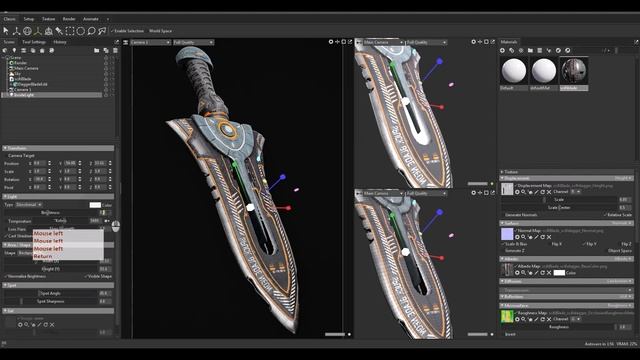The image size is (640, 360).
Task: Open the light Color swatch
Action: pyautogui.click(x=95, y=205)
